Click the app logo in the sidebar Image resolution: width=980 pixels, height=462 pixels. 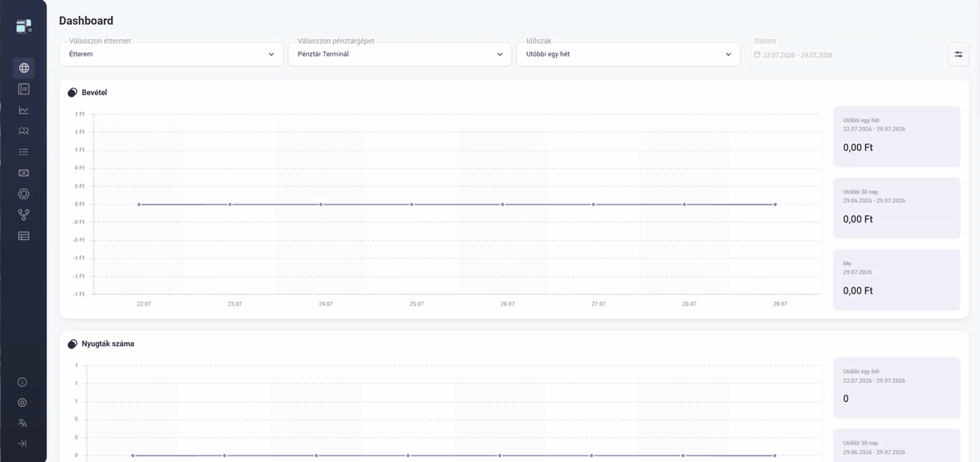24,26
